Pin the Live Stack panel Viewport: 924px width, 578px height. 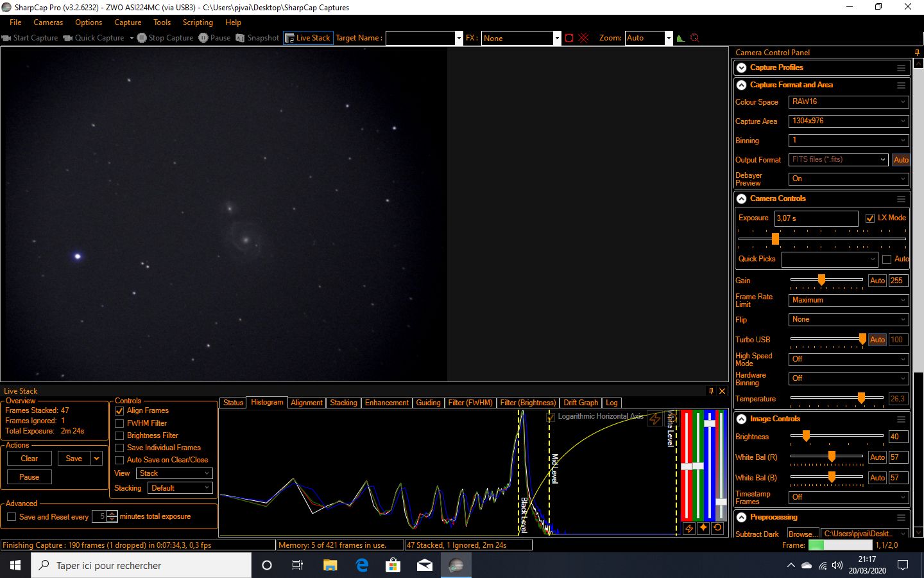(711, 390)
